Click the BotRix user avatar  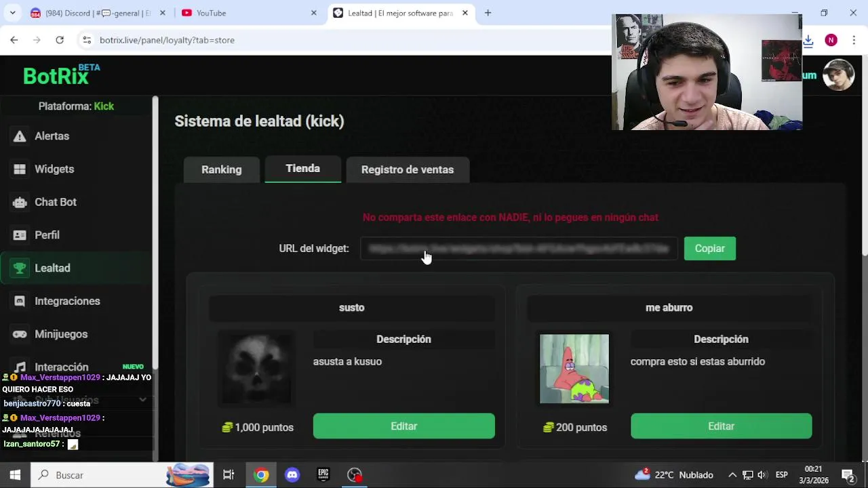(x=838, y=75)
